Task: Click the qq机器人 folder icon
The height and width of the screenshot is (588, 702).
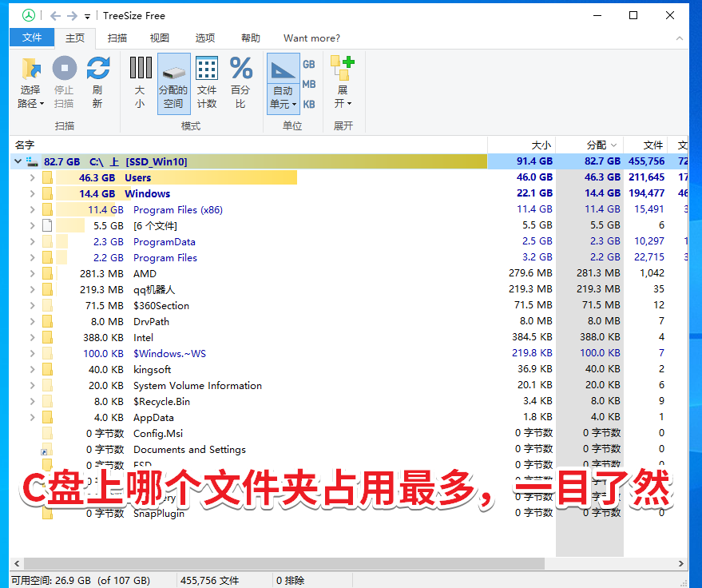Action: 47,290
